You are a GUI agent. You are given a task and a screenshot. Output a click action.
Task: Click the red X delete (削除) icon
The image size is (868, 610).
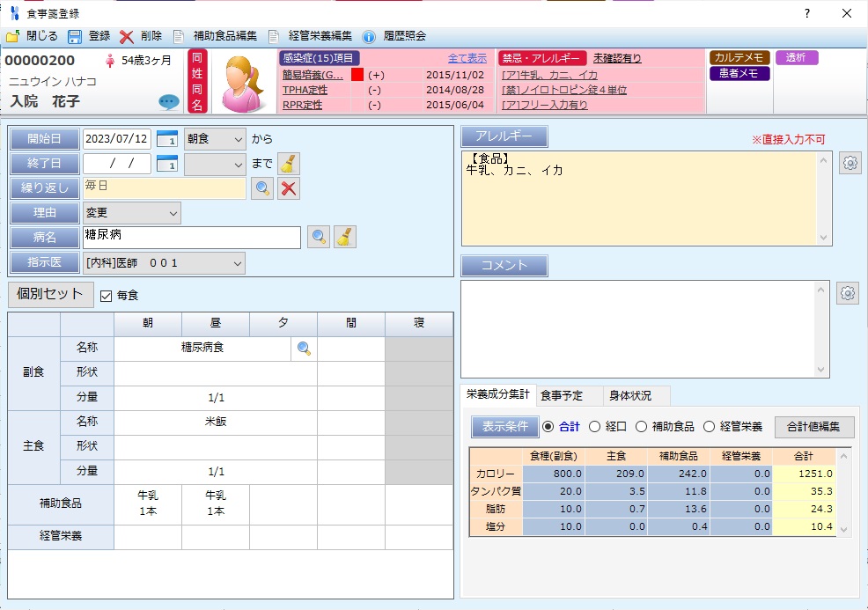(127, 36)
